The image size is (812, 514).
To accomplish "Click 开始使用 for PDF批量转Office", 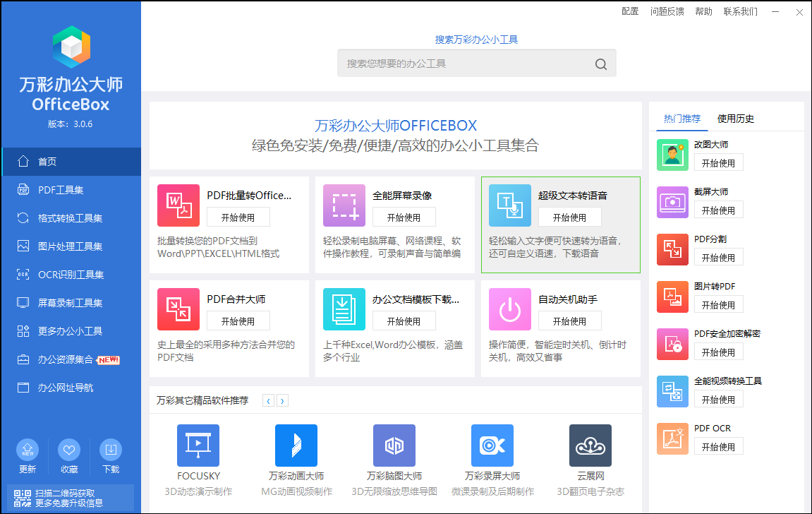I will [x=238, y=217].
